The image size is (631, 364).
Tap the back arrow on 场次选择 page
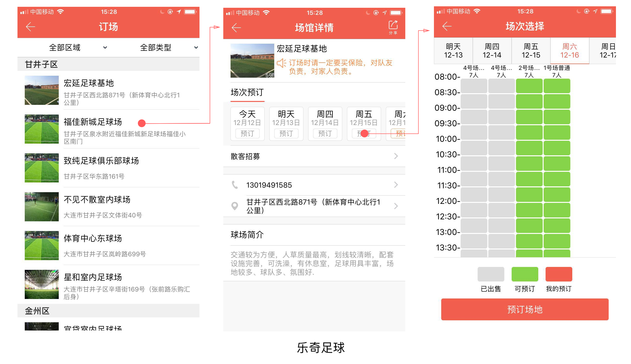click(x=447, y=26)
